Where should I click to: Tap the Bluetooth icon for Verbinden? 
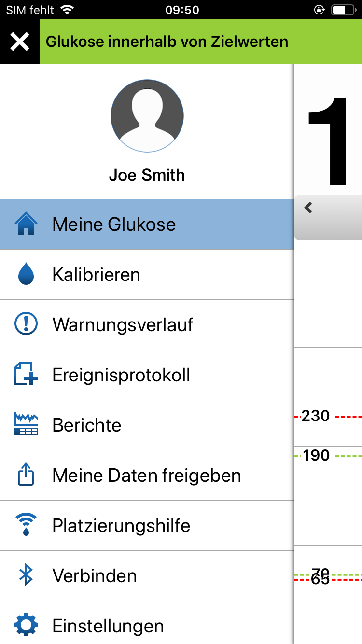[26, 576]
